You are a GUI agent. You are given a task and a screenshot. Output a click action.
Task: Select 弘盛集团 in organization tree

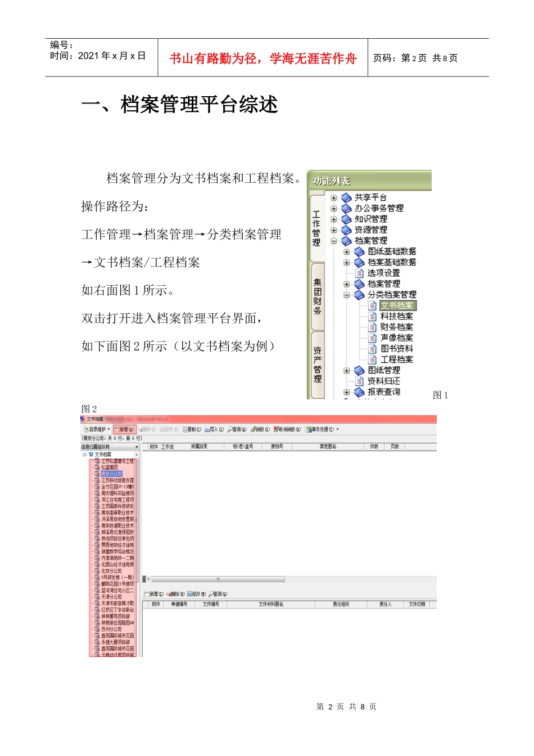110,467
